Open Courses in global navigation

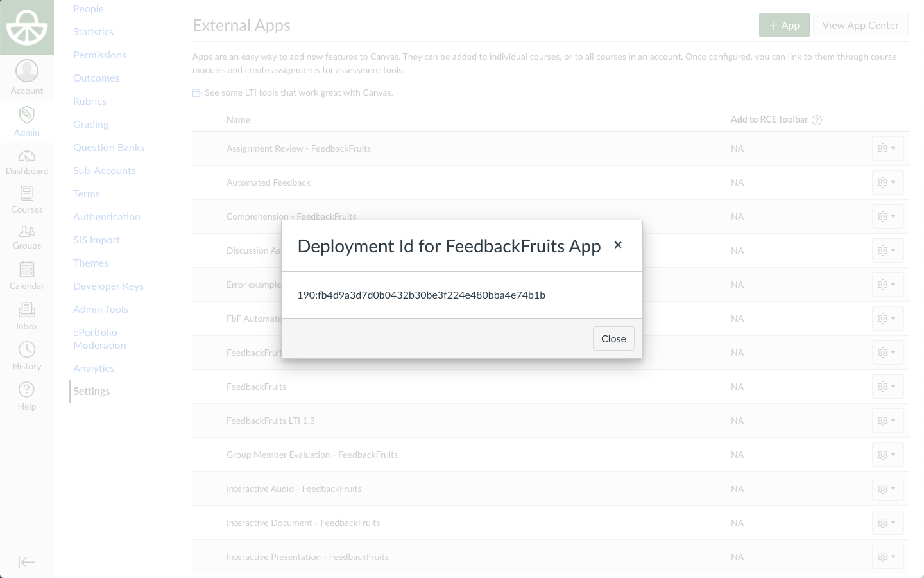pos(27,200)
